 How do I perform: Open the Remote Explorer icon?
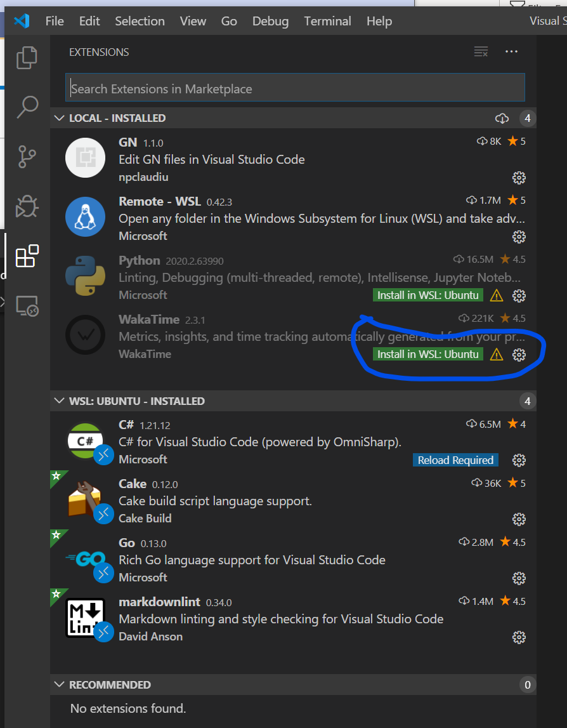[27, 306]
